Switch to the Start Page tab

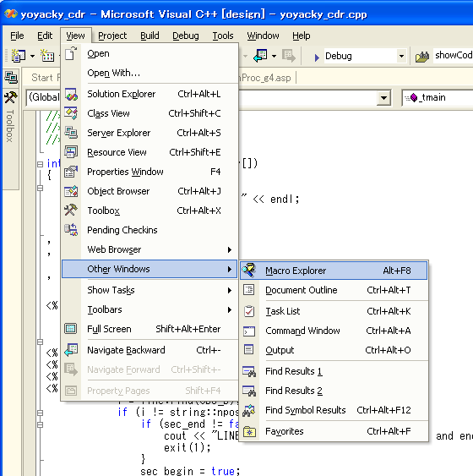point(46,78)
